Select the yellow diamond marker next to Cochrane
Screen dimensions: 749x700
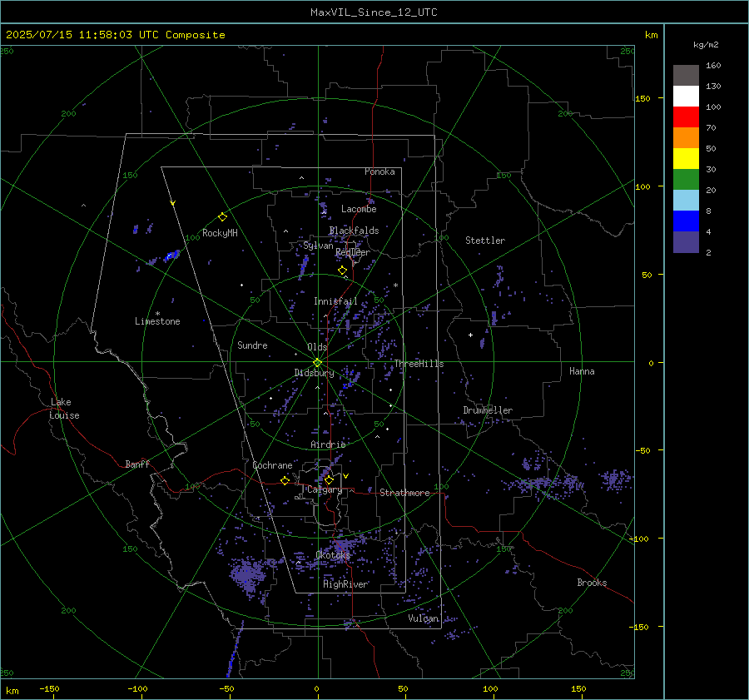(285, 480)
